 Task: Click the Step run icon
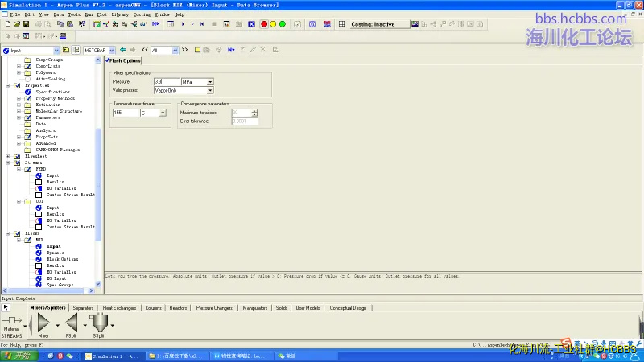point(192,24)
